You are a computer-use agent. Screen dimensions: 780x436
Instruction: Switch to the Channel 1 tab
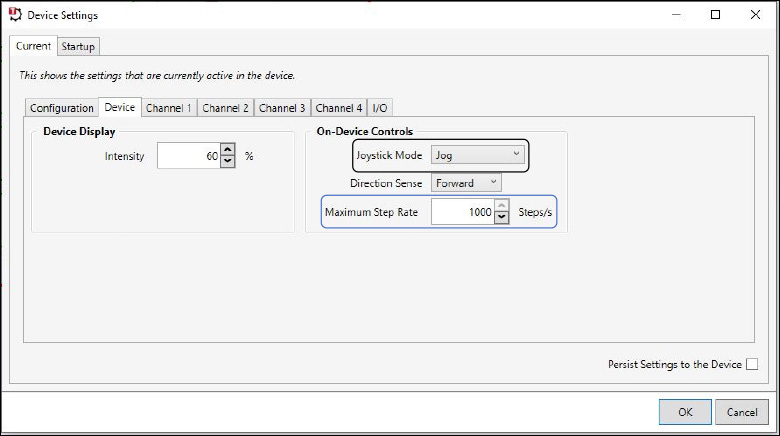[x=169, y=108]
